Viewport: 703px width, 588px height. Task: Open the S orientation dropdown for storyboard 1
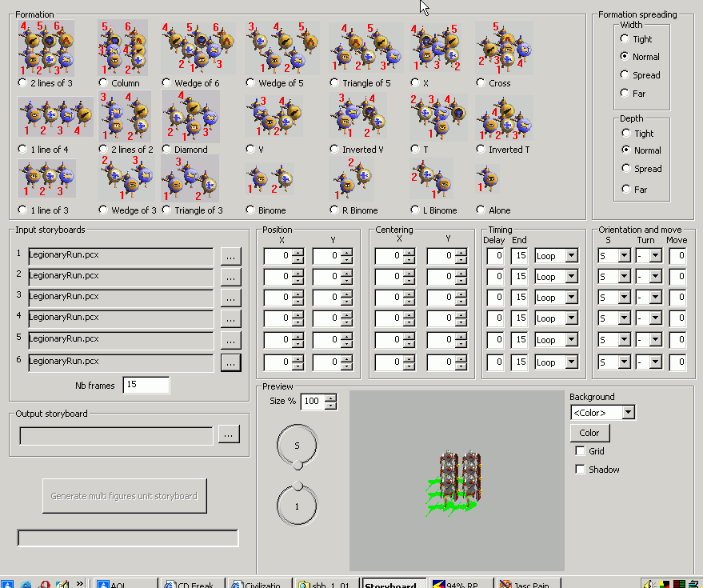tap(624, 256)
